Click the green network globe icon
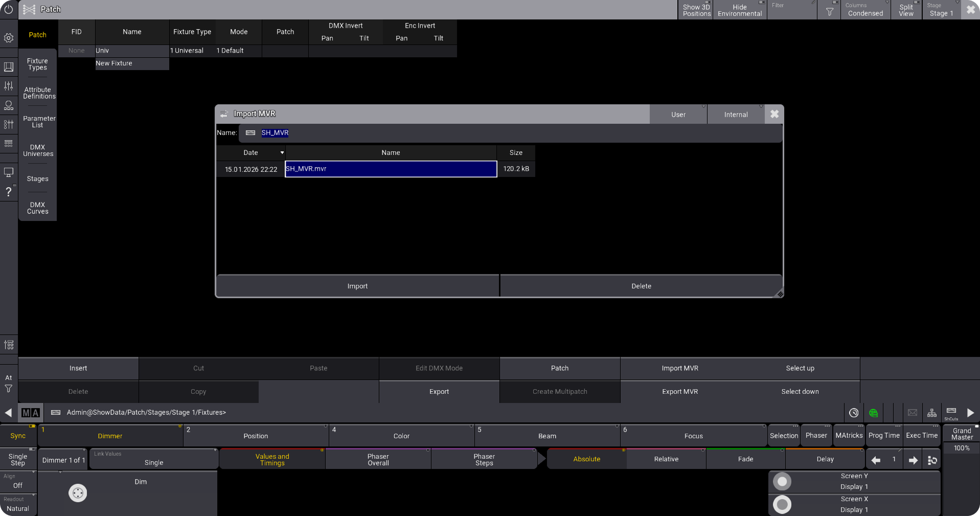 873,413
